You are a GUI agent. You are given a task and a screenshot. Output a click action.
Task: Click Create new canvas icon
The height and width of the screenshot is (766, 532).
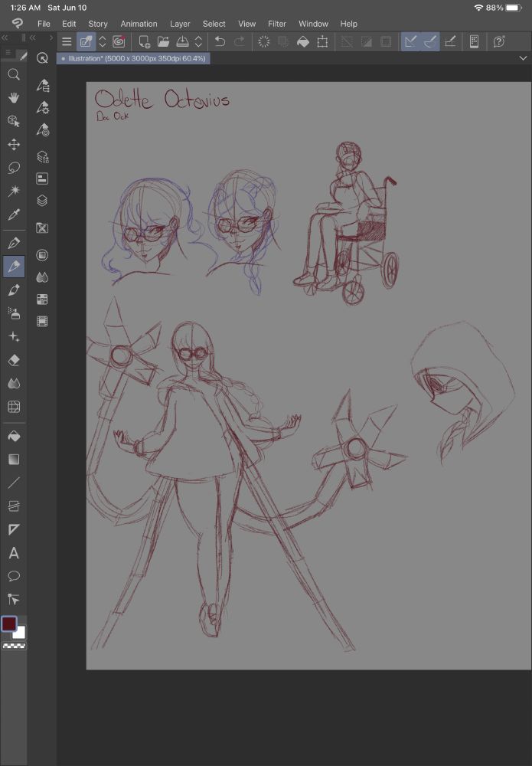(x=144, y=41)
